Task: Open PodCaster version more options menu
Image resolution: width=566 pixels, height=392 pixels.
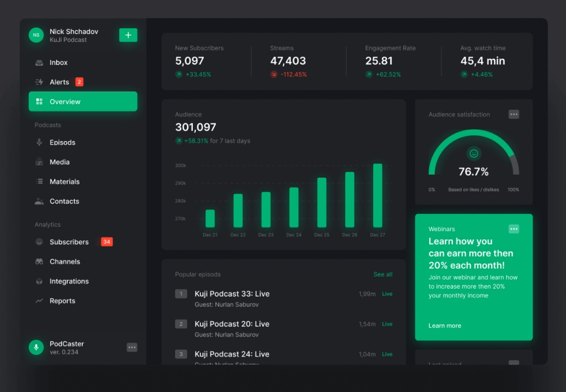Action: pyautogui.click(x=132, y=347)
